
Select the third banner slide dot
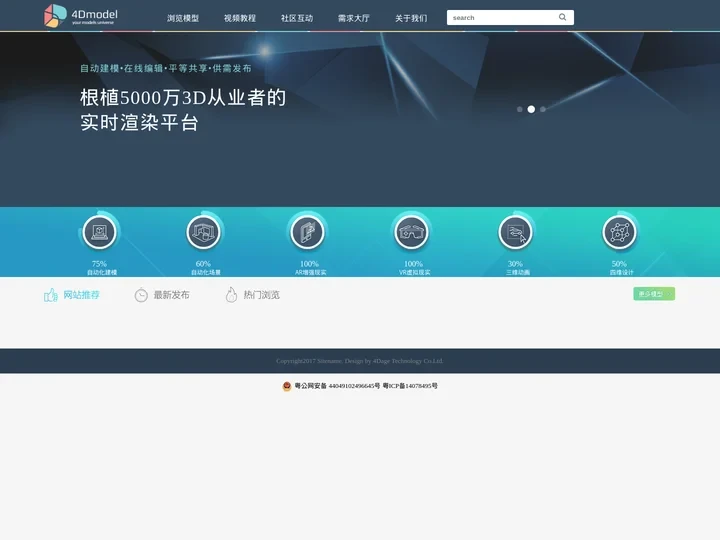tap(543, 109)
